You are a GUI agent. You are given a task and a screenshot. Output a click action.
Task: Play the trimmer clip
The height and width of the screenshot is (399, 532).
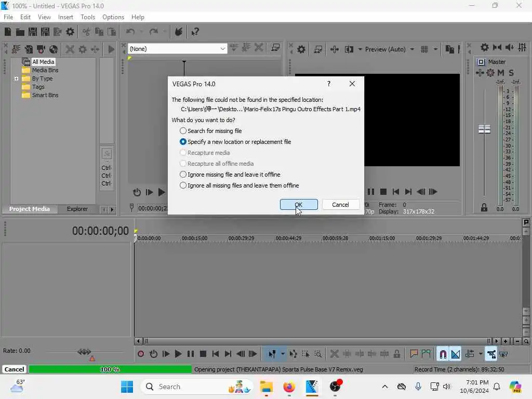point(161,192)
